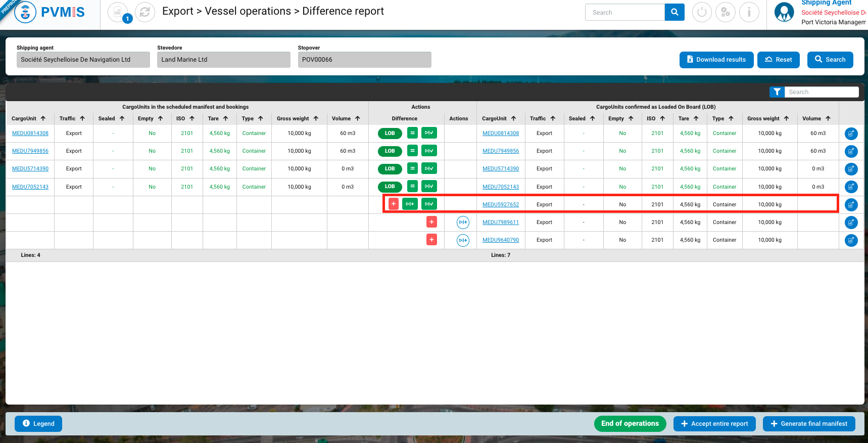
Task: Click the blue filter funnel icon
Action: 777,92
